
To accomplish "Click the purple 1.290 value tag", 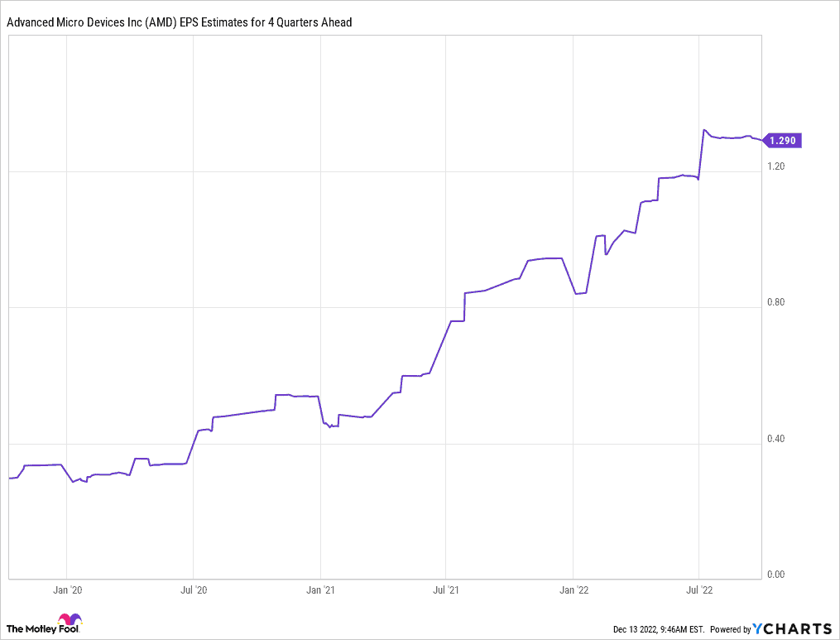I will (x=782, y=141).
